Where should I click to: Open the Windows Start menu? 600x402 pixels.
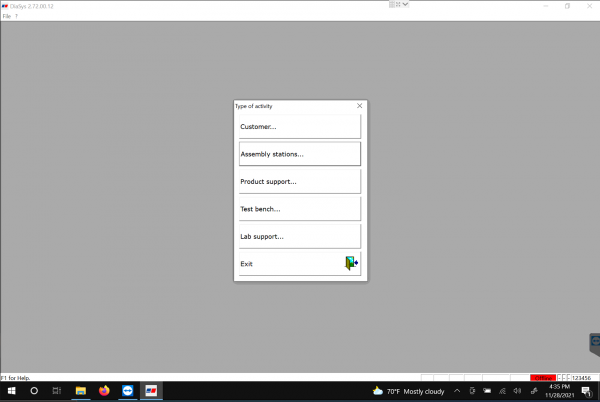11,391
